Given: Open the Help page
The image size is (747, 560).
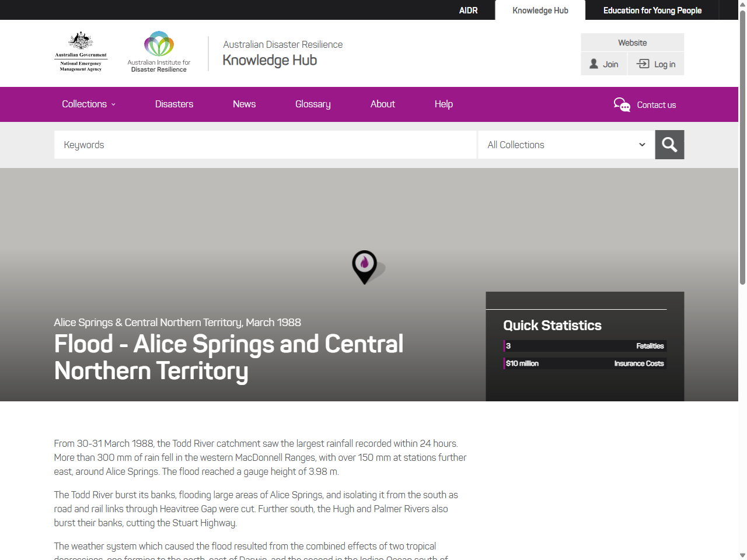Looking at the screenshot, I should click(x=444, y=104).
